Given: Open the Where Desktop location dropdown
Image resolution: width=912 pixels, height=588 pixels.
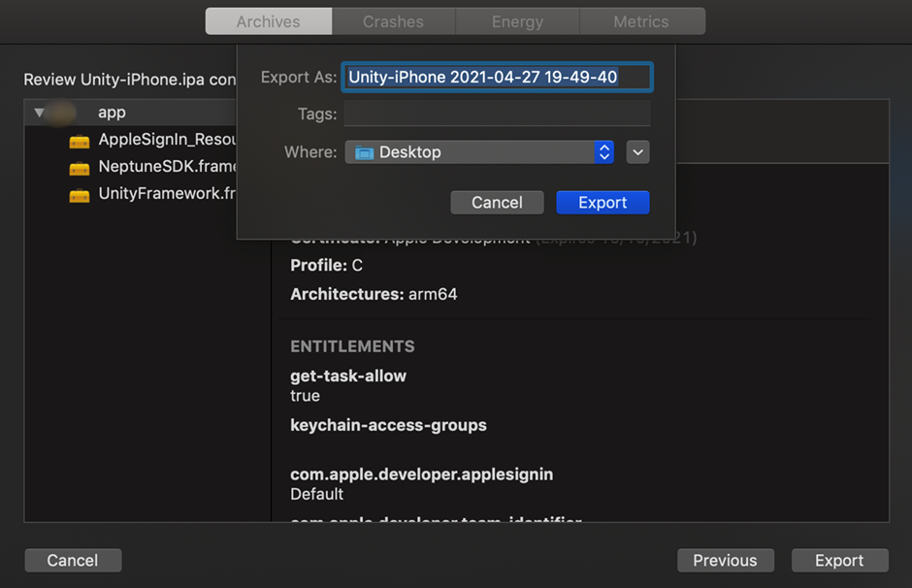Looking at the screenshot, I should pyautogui.click(x=479, y=152).
